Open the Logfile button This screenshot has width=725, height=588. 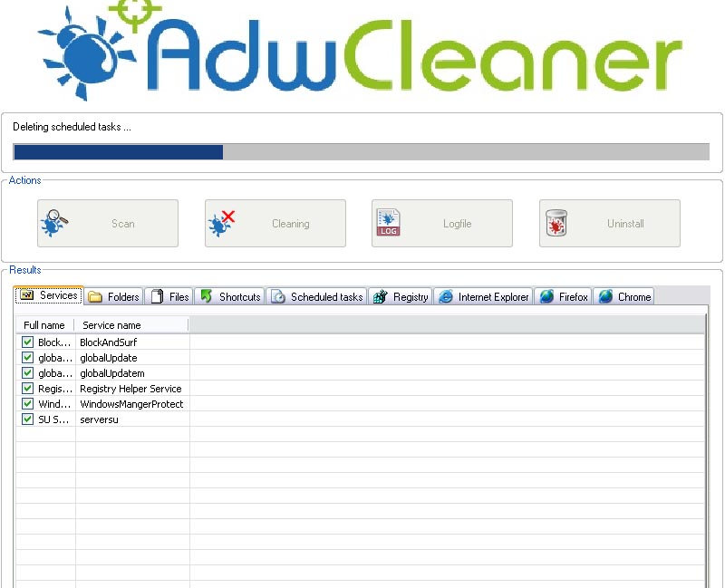tap(442, 223)
